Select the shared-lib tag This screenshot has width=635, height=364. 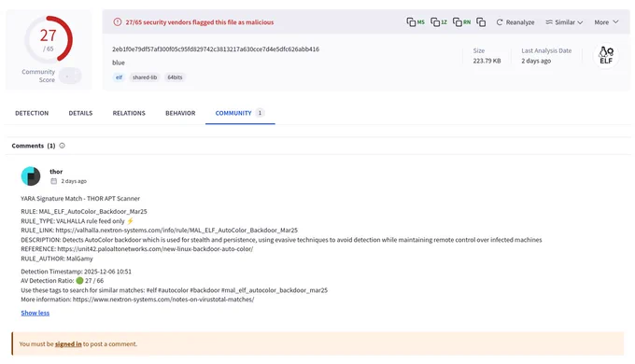point(145,77)
